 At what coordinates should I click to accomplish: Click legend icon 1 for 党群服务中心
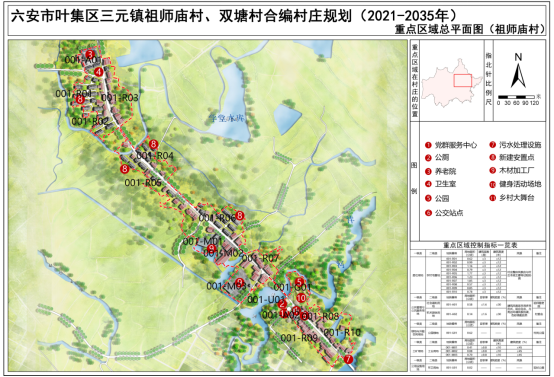click(428, 145)
